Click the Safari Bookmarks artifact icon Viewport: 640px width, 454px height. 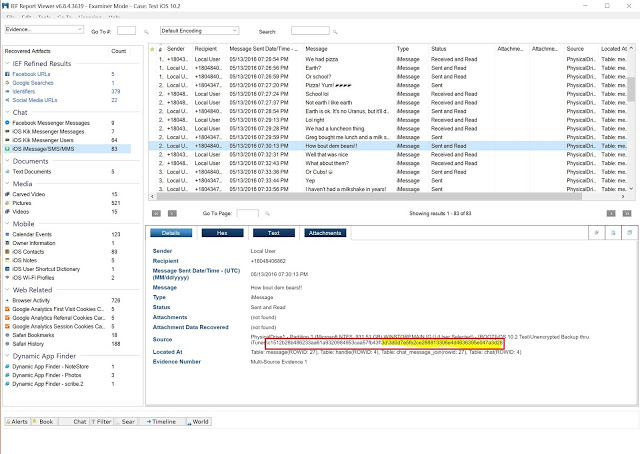point(7,335)
